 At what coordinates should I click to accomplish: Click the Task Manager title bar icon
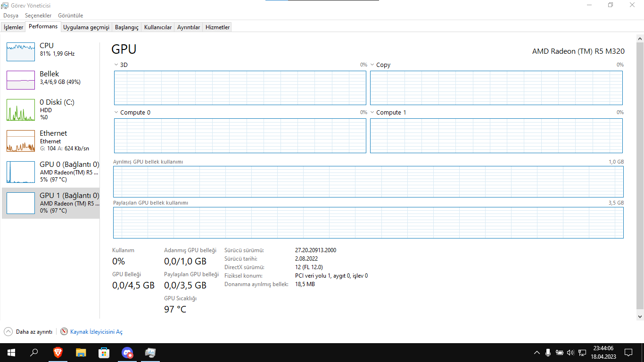[x=6, y=6]
